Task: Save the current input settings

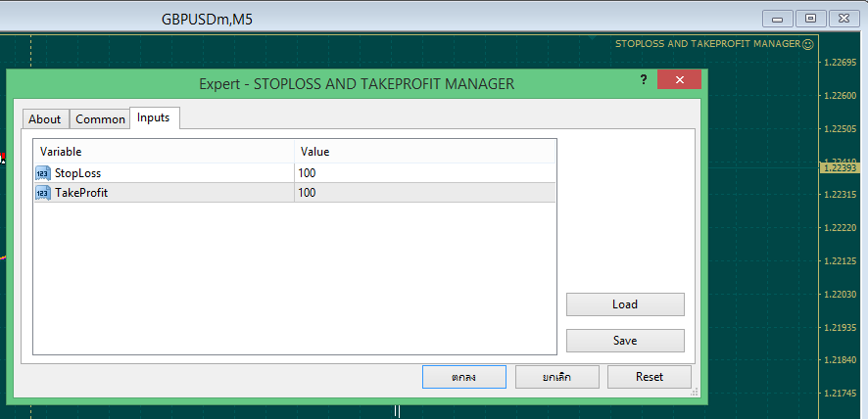Action: click(x=625, y=341)
